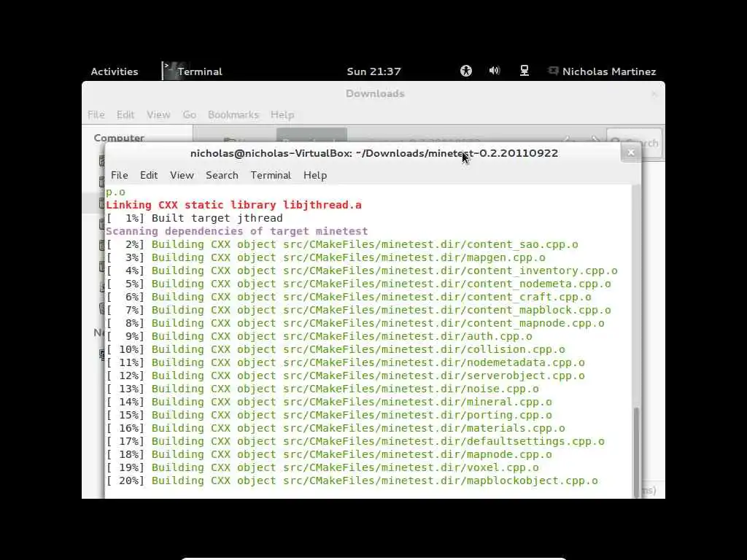Open View menu in Downloads window

click(x=158, y=114)
